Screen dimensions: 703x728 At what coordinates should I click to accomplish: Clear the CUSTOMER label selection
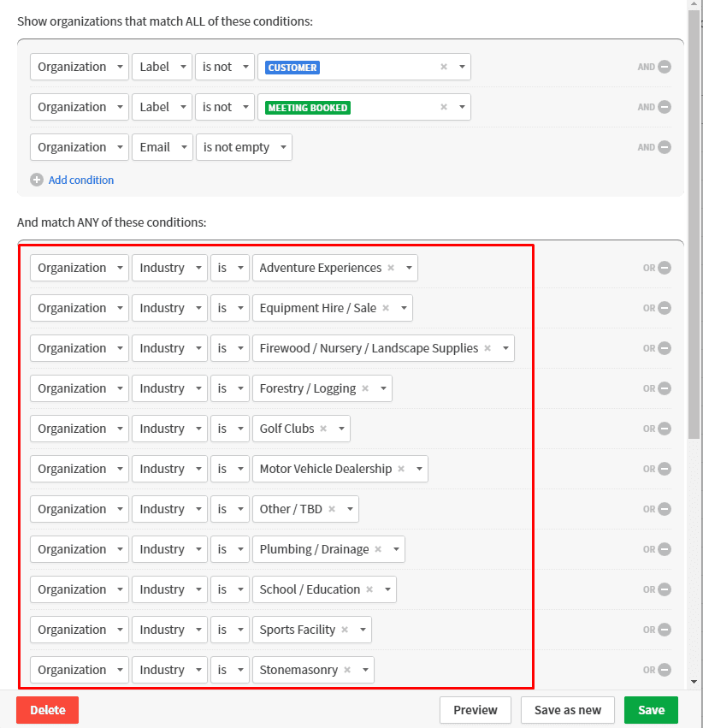pyautogui.click(x=444, y=67)
